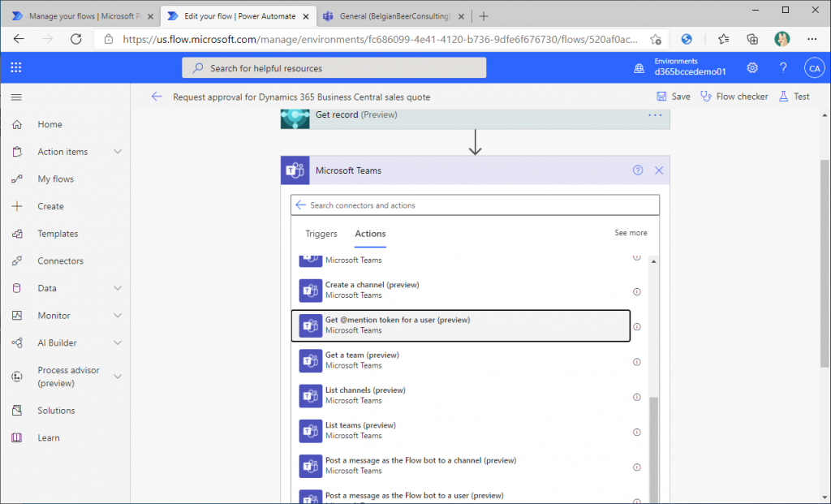Show info for Get @mention token action

point(637,326)
